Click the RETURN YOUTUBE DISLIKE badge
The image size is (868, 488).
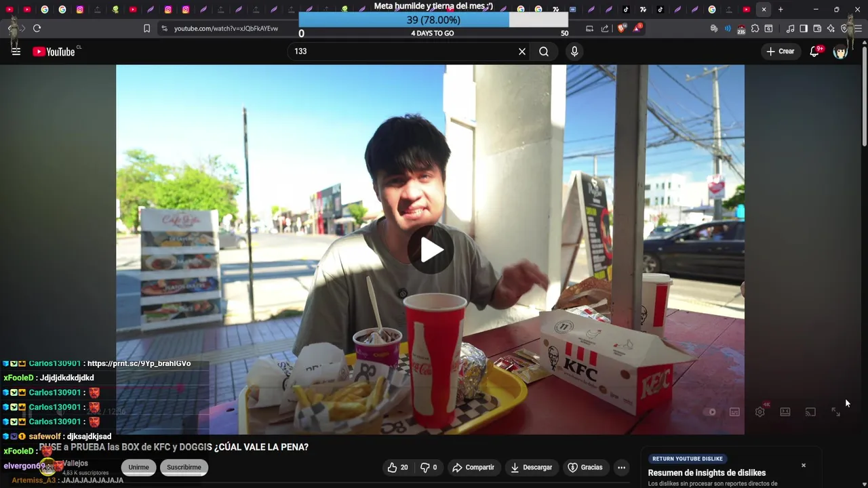pos(687,459)
